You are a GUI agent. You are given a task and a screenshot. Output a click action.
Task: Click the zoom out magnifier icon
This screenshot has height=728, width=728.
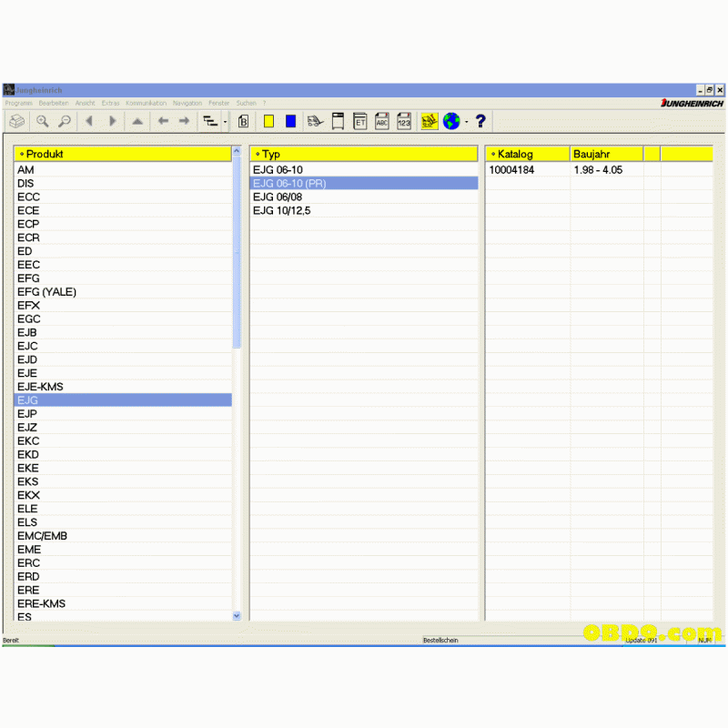click(x=65, y=122)
